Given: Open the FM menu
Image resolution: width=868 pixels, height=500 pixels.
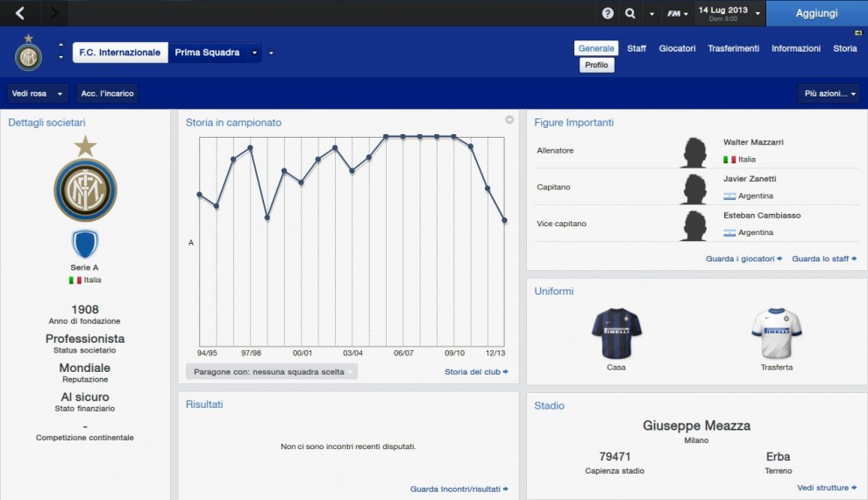Looking at the screenshot, I should tap(677, 13).
